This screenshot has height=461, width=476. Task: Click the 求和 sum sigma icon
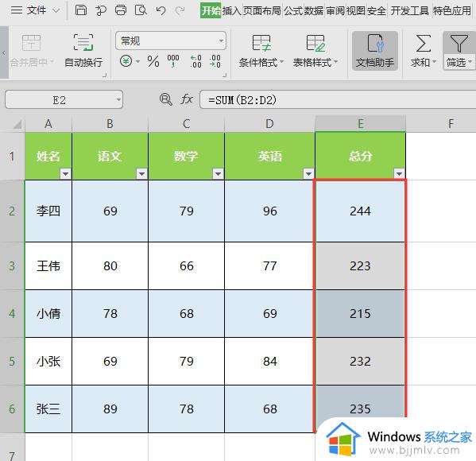click(x=424, y=43)
